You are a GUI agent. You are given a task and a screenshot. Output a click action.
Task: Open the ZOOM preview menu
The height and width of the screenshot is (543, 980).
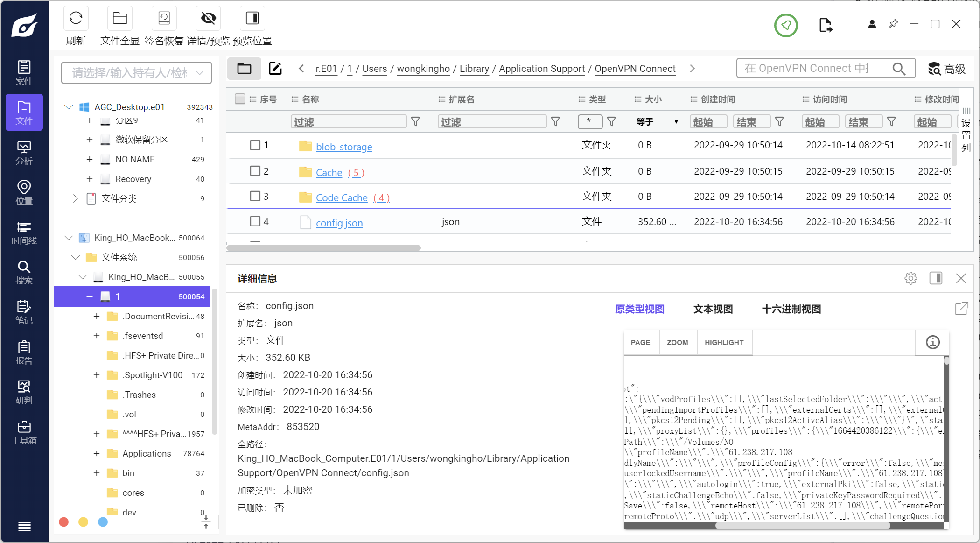pos(678,342)
